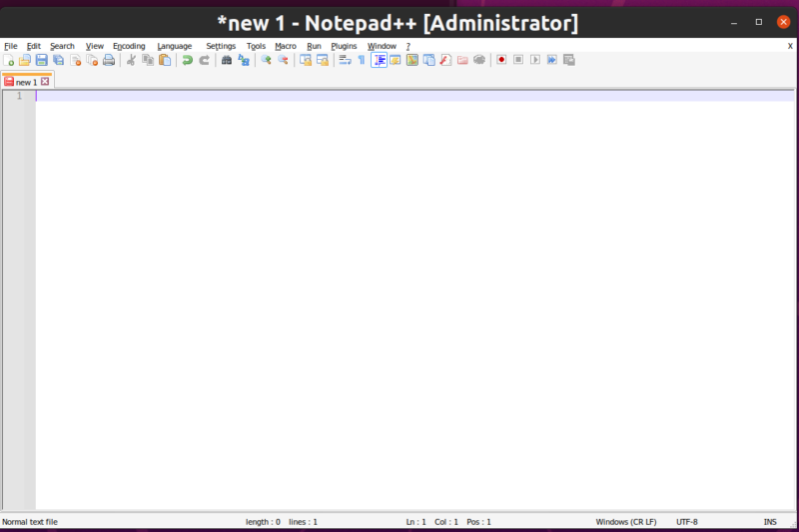
Task: Open the Settings menu
Action: pos(221,46)
